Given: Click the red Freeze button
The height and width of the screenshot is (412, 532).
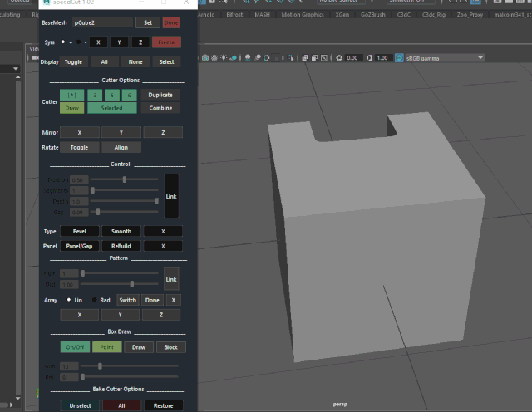Looking at the screenshot, I should [167, 42].
